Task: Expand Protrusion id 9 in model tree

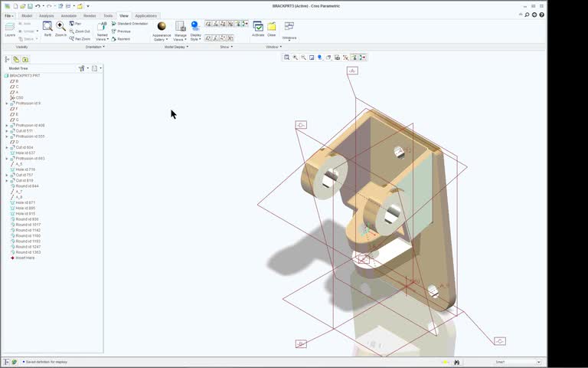Action: click(7, 103)
